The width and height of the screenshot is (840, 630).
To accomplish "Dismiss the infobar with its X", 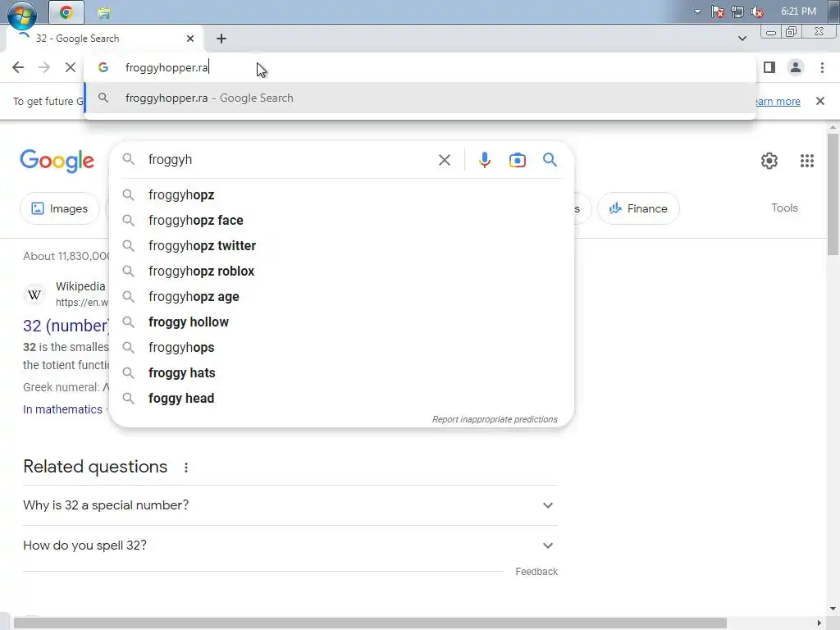I will [x=819, y=101].
